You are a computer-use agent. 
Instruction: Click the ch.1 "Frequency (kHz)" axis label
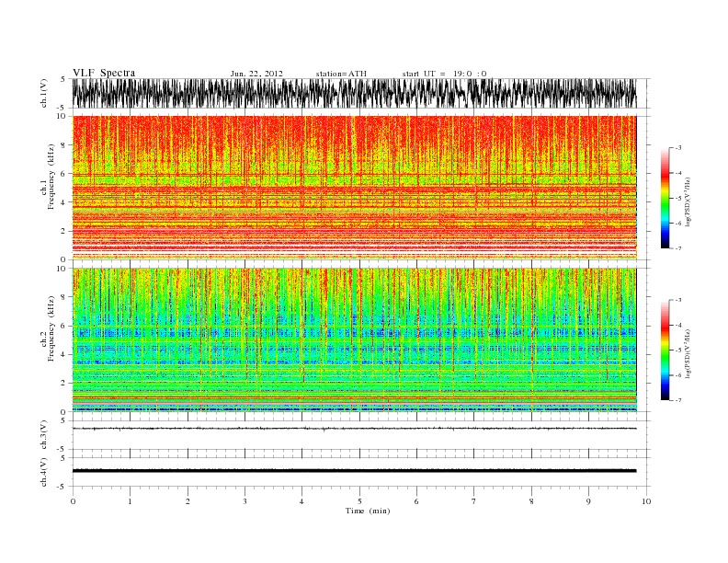51,177
